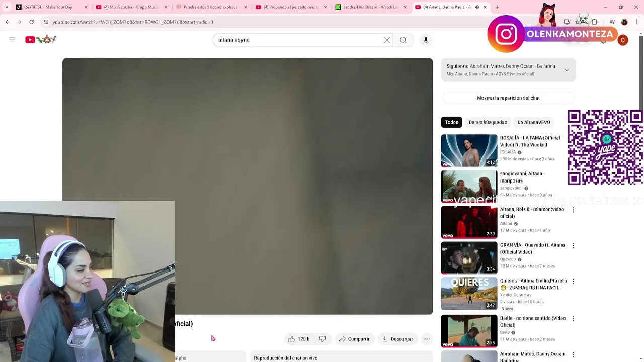Click the Nuevo badge under Quieres video
Screen dimensions: 644x362
point(507,309)
